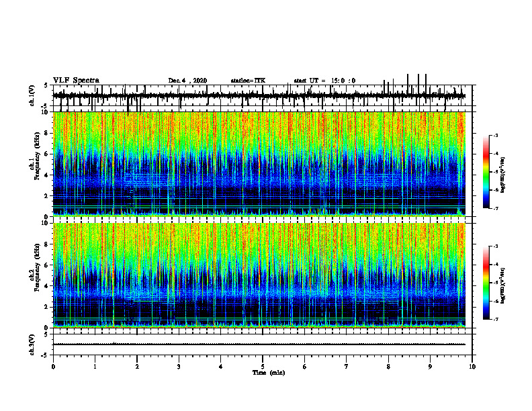
Task: Click the "station=ITK" header label
Action: point(248,81)
